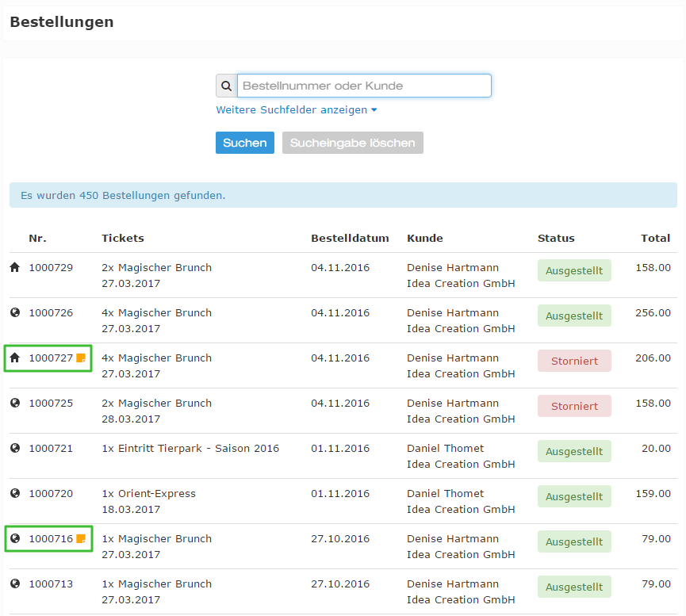Click the total 20.00
The image size is (686, 616).
[656, 449]
